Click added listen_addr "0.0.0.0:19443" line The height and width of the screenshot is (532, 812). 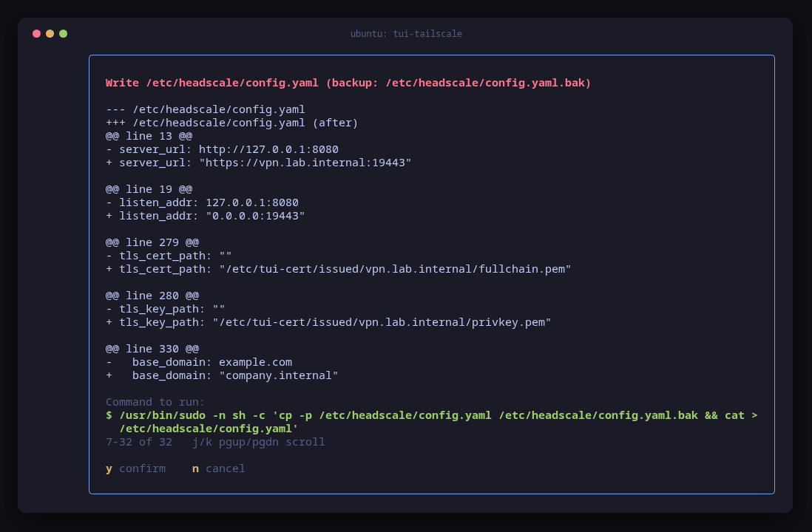(x=205, y=216)
